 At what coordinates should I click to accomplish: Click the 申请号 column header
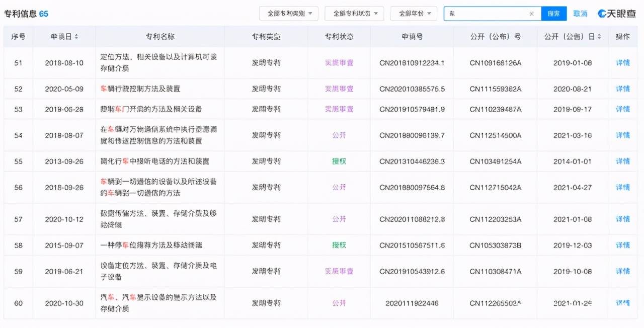click(412, 37)
